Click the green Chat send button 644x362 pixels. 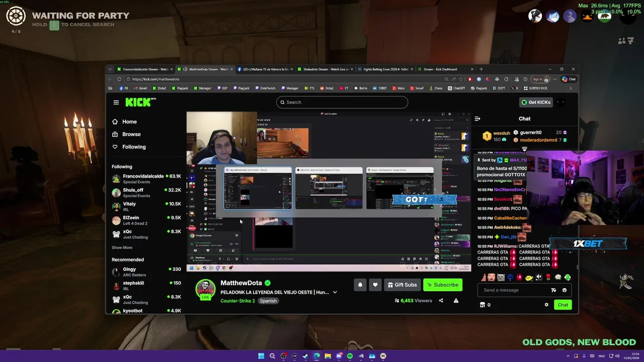562,305
